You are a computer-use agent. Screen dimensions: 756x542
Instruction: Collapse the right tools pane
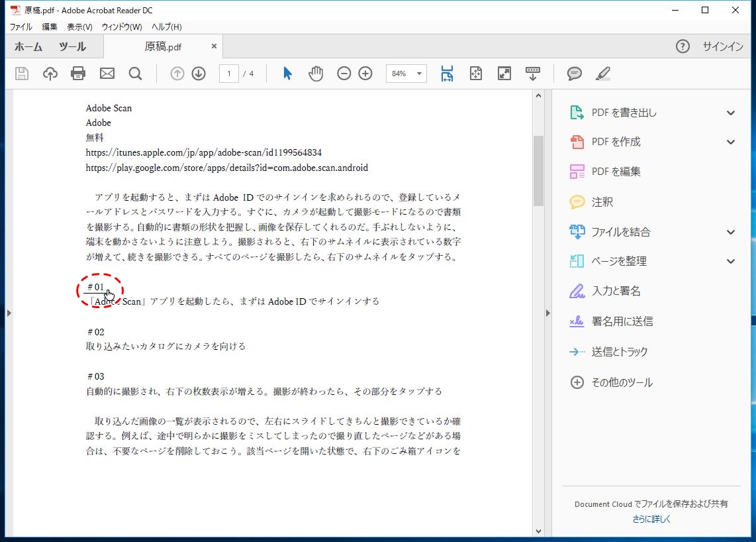(x=547, y=313)
